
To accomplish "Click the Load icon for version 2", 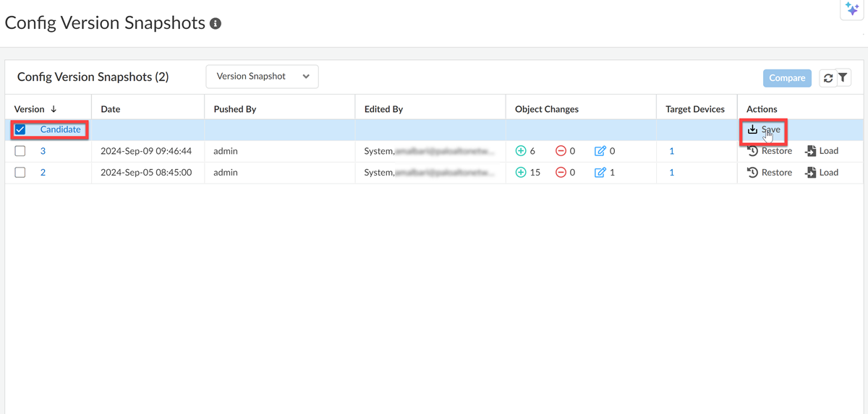I will (811, 173).
